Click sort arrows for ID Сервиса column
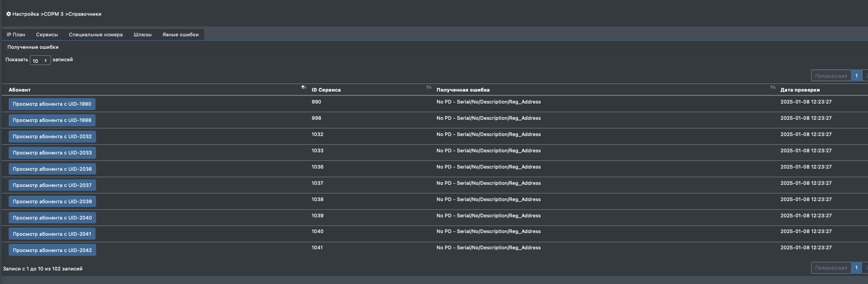Screen dimensions: 868x284 [429, 88]
